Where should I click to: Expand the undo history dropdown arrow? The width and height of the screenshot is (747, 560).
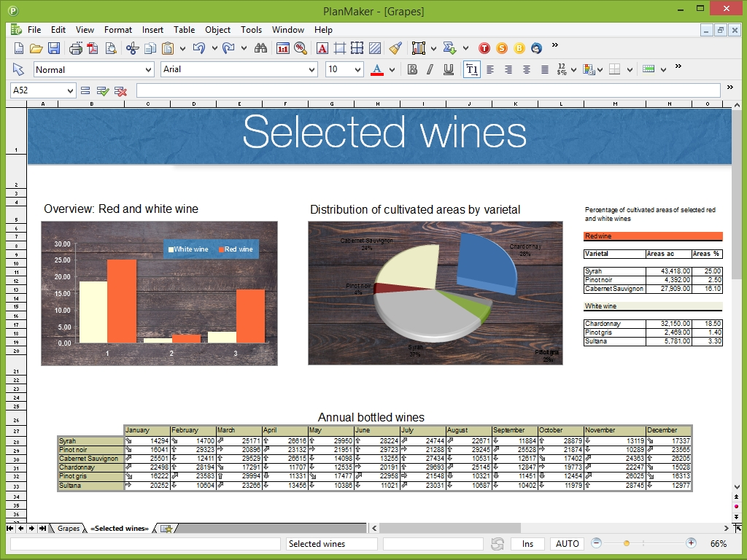pos(214,49)
